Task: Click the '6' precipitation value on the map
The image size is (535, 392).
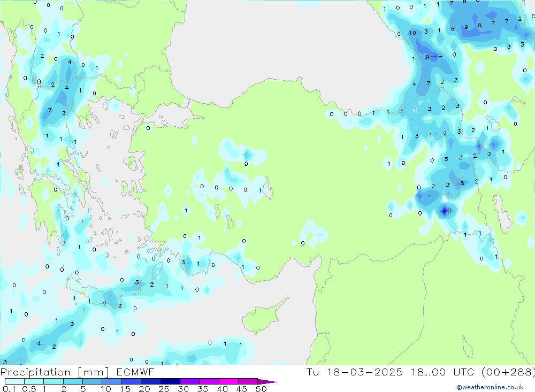Action: click(x=453, y=29)
